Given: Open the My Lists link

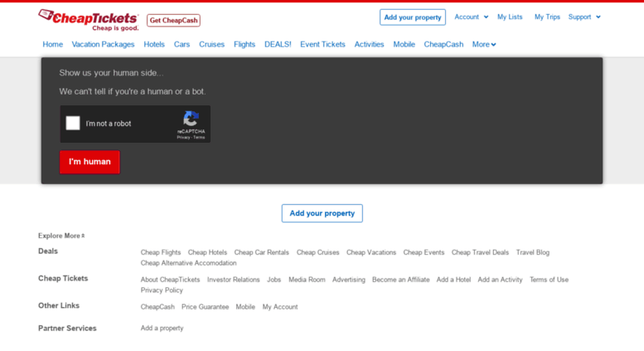Looking at the screenshot, I should pyautogui.click(x=510, y=17).
